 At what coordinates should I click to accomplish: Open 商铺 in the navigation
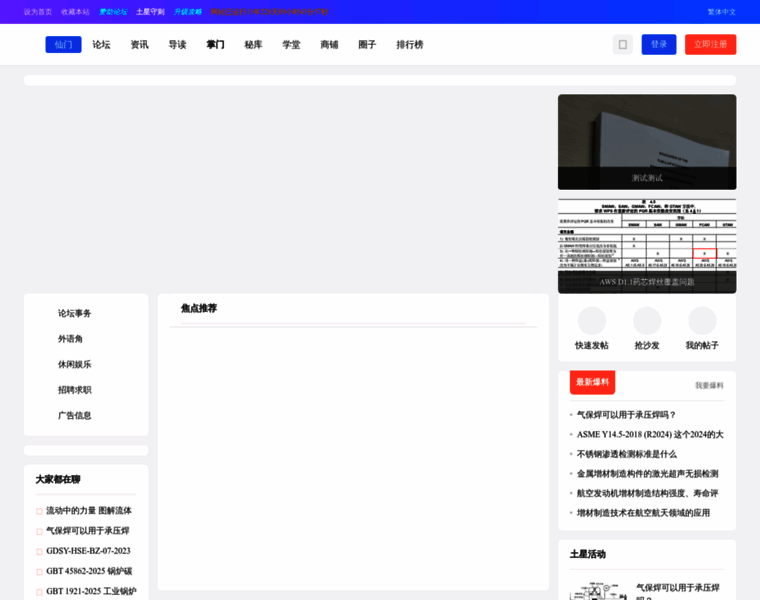(x=329, y=45)
